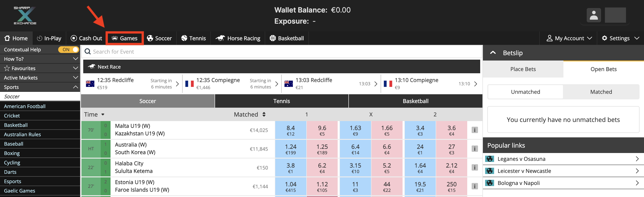
Task: Click the info icon for Malta U19 match
Action: (x=475, y=130)
